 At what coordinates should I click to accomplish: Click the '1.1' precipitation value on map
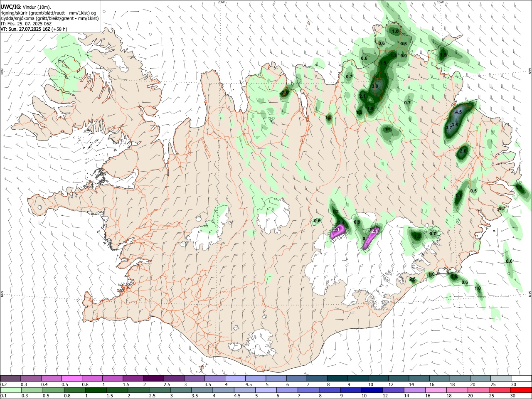click(388, 130)
